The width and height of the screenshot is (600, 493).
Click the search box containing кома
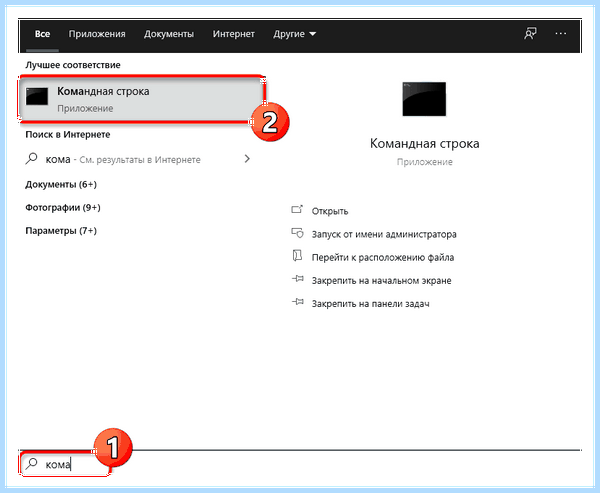64,464
